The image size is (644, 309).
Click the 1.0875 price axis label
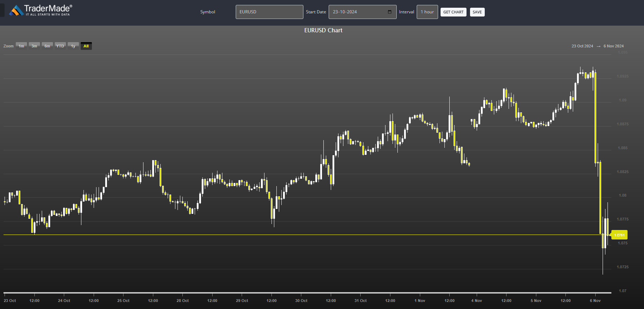(x=623, y=124)
